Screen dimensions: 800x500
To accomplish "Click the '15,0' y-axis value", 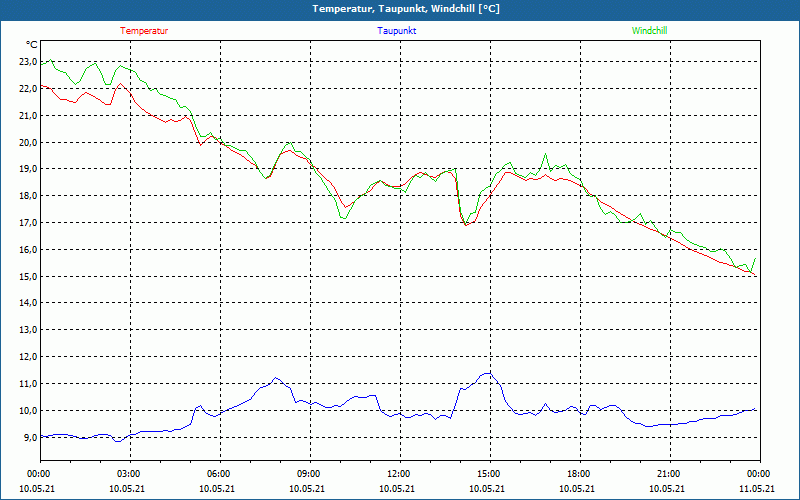I will [28, 277].
